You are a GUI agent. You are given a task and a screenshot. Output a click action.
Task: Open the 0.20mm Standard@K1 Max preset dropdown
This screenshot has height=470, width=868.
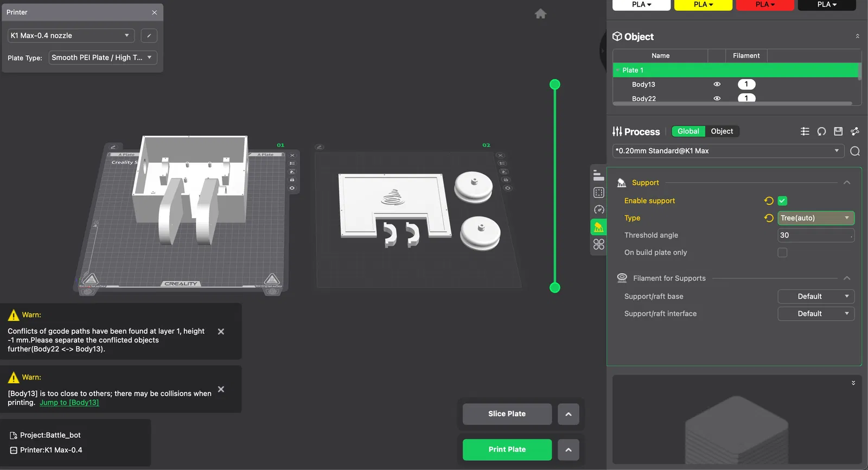(x=728, y=151)
